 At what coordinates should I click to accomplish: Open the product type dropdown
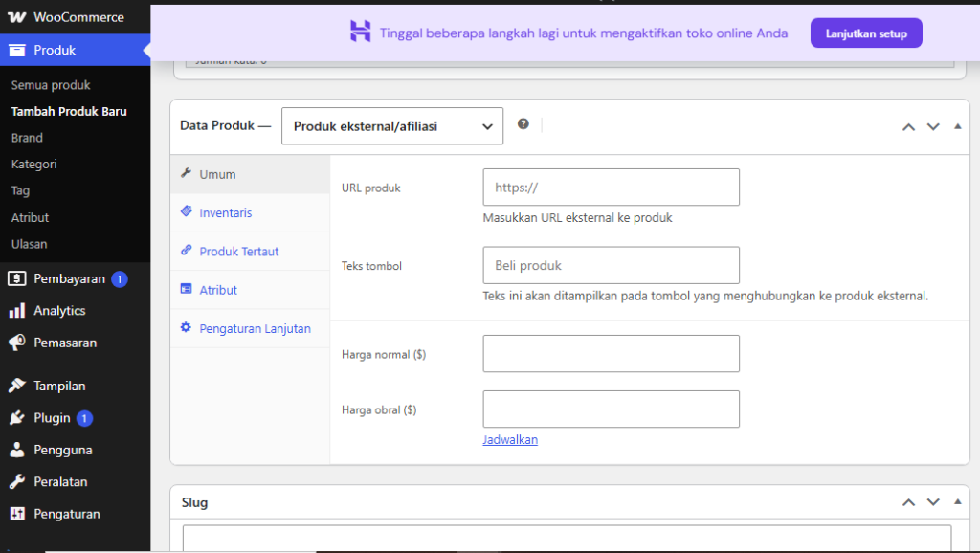coord(392,126)
